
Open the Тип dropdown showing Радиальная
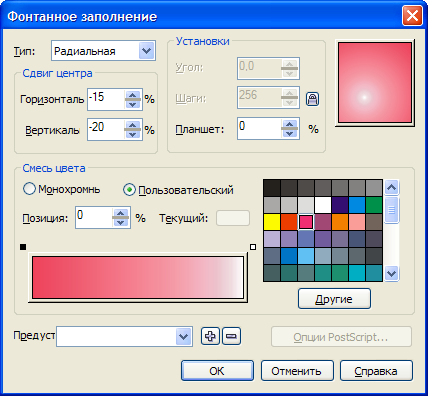click(x=147, y=51)
